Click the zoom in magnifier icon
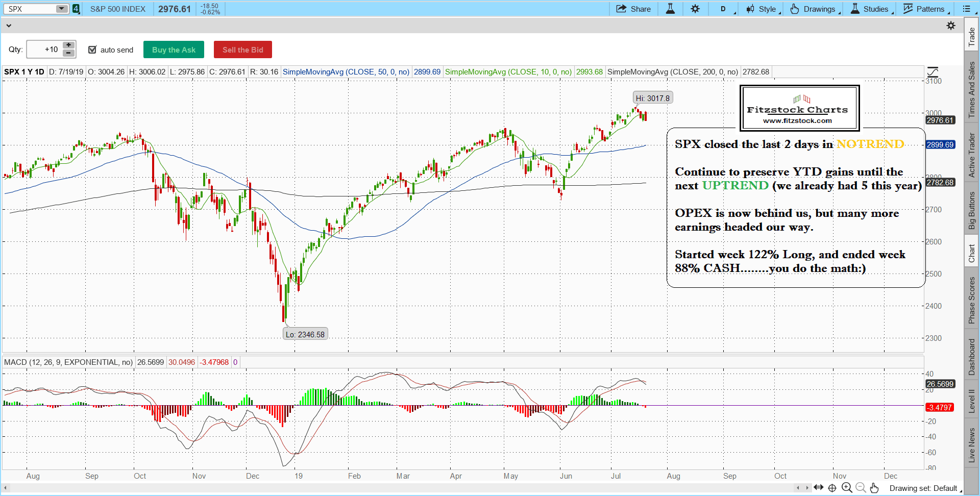Image resolution: width=980 pixels, height=496 pixels. click(847, 488)
